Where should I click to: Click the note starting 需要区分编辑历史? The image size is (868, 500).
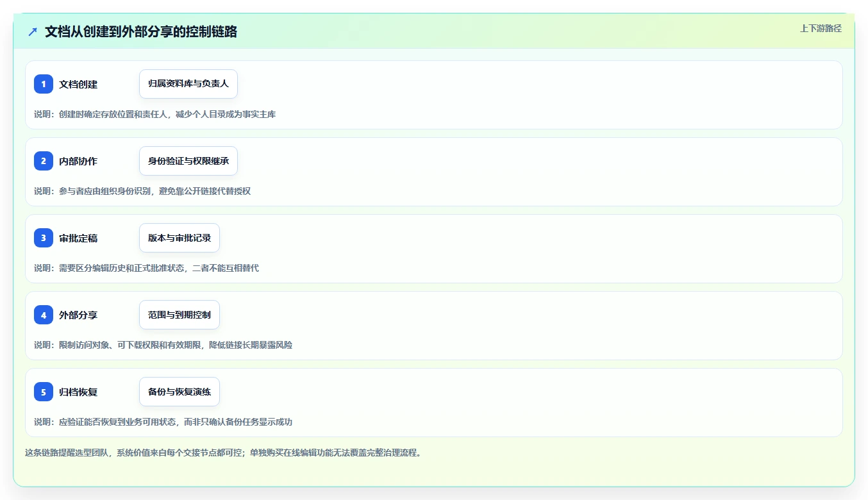[x=147, y=268]
